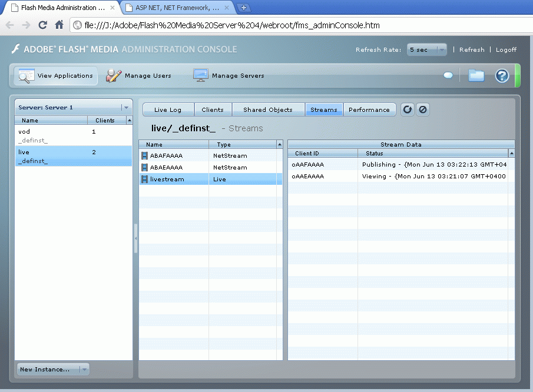Click the Adobe Flash logo icon
Screen dimensions: 533x392
(16, 49)
